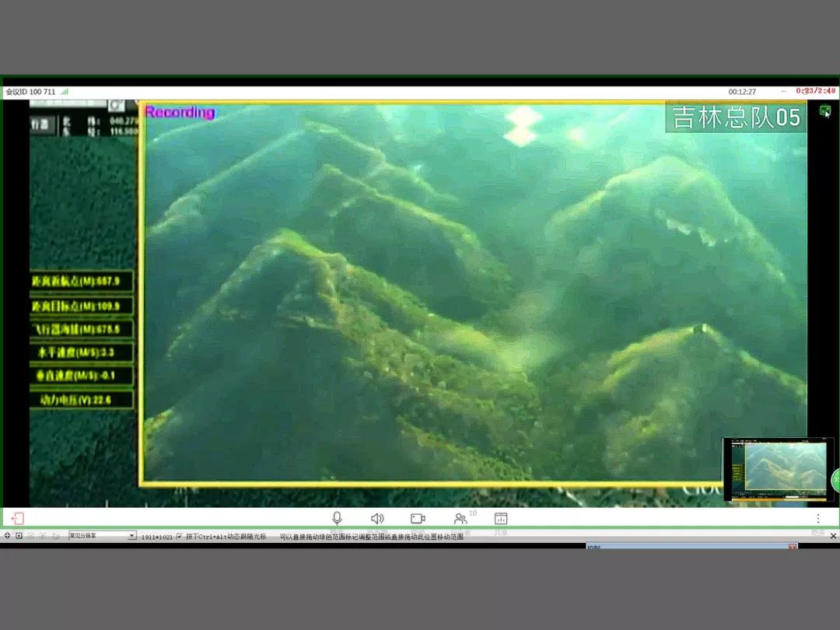Click the record square icon in the recorder bar
This screenshot has width=840, height=630.
pos(19,535)
